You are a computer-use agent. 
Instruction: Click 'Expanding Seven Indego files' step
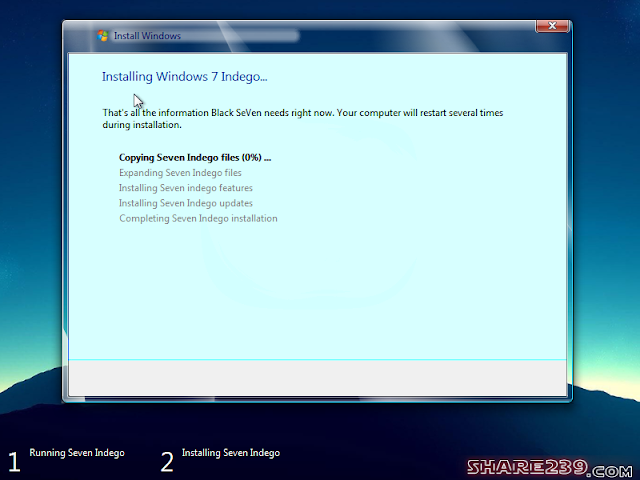tap(180, 173)
